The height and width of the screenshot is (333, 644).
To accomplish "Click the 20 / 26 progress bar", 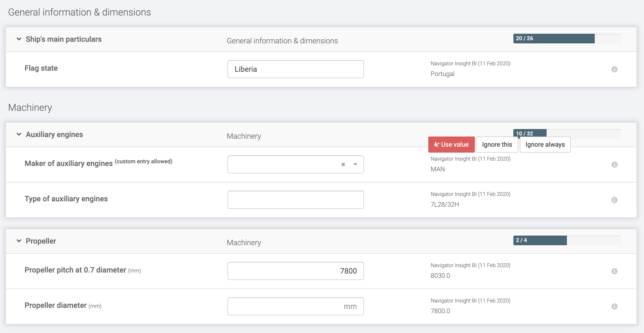I will (x=566, y=39).
